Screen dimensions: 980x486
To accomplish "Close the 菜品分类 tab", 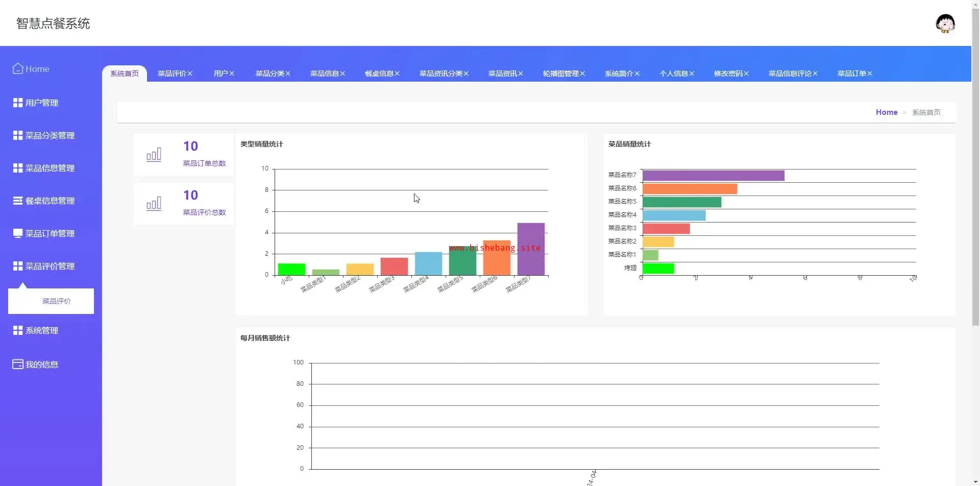I will 288,74.
